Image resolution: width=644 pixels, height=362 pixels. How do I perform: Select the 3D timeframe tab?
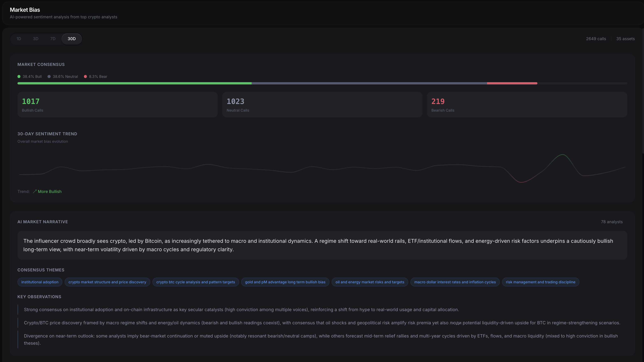click(x=36, y=39)
